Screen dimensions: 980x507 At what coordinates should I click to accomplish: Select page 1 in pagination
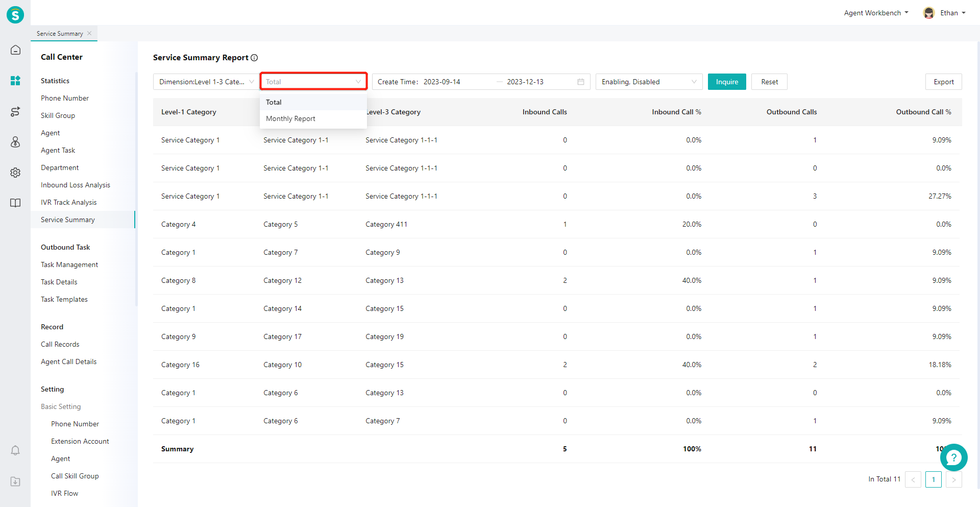[934, 479]
